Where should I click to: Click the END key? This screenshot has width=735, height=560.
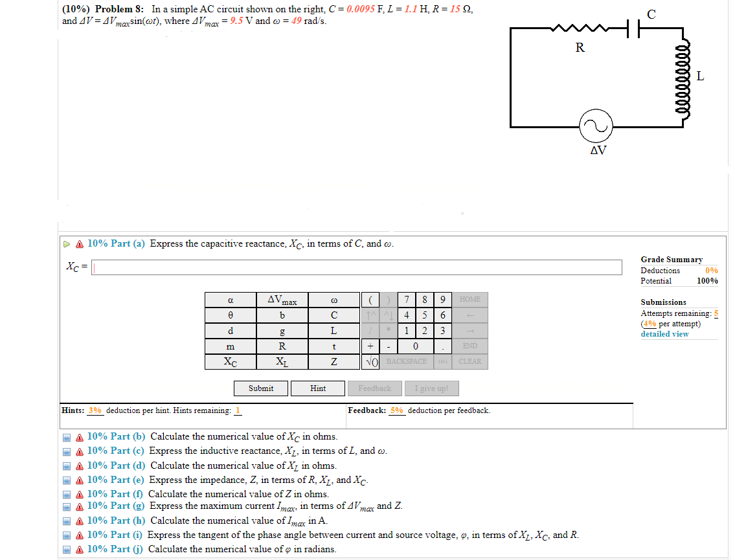point(469,346)
